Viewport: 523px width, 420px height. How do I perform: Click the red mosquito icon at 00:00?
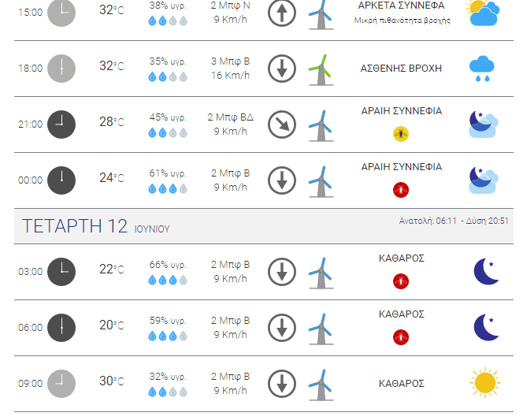pos(401,190)
